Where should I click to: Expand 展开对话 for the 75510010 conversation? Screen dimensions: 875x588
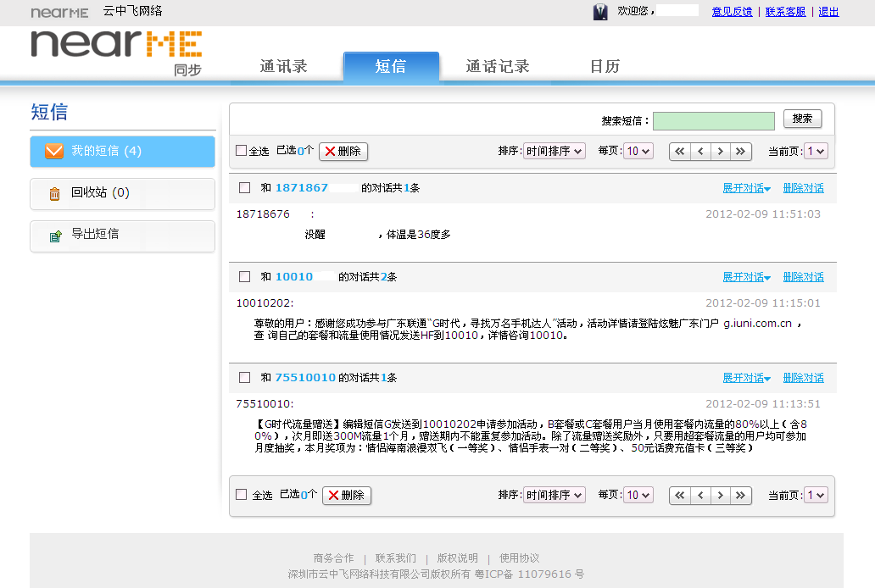tap(747, 378)
